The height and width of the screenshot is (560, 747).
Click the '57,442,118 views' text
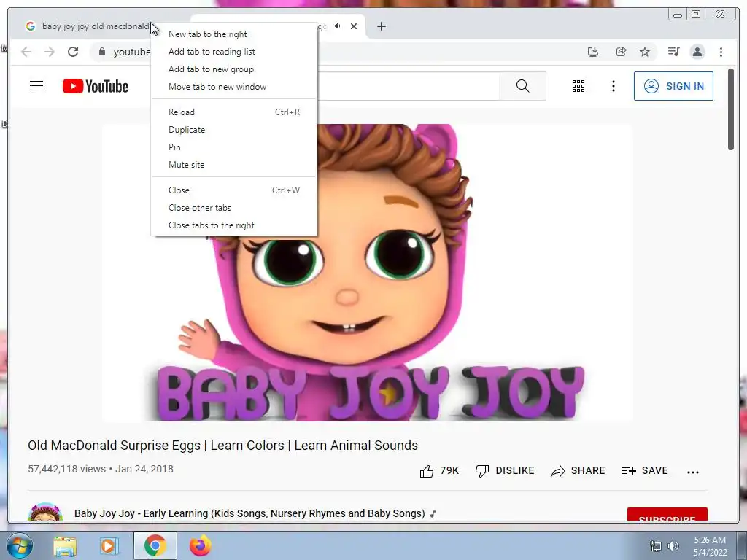coord(66,469)
